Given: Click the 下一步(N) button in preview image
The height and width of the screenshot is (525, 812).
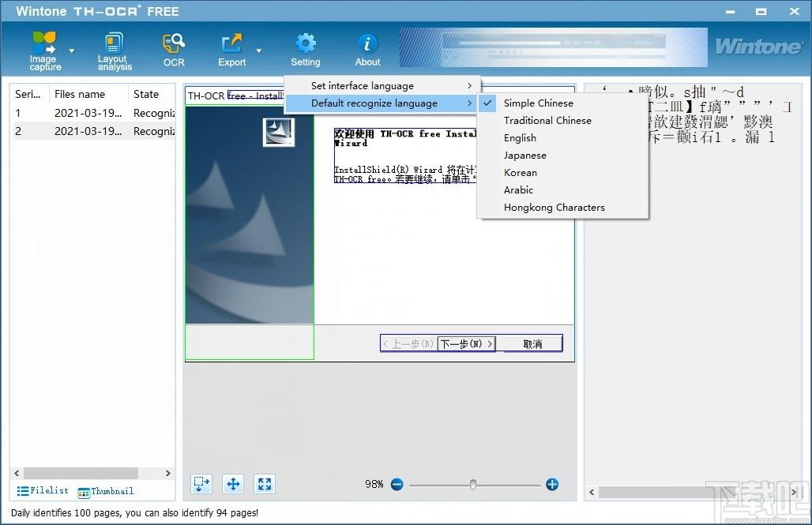Looking at the screenshot, I should point(466,343).
